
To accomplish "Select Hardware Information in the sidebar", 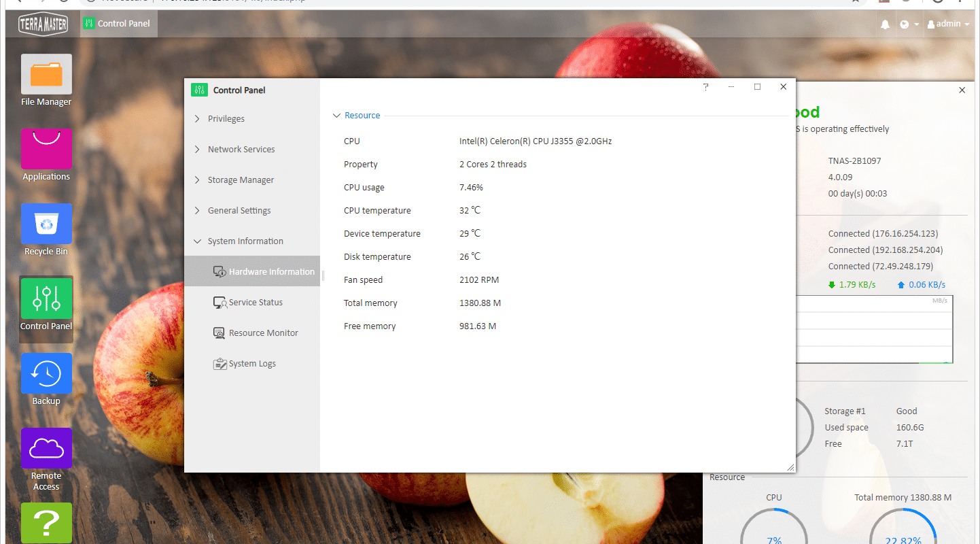I will (252, 271).
